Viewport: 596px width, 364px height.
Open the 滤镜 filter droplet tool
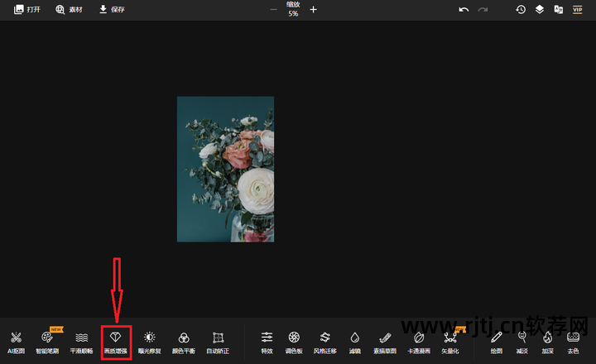pos(354,342)
